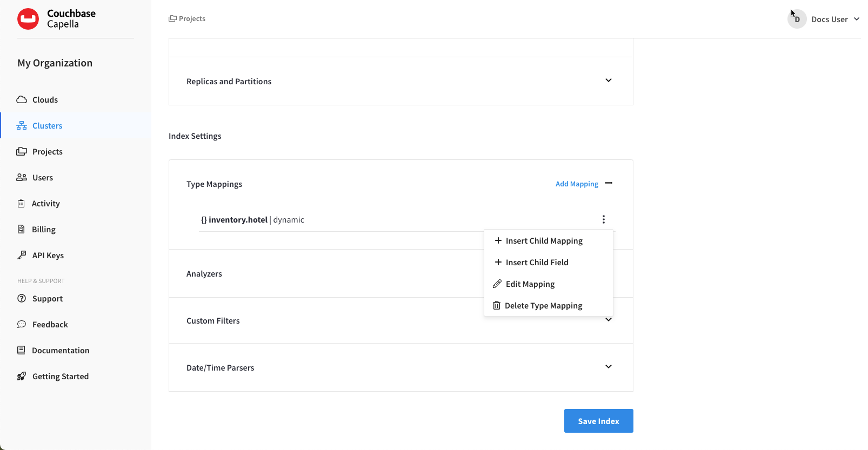Select the inventory.hotel dynamic mapping row
The width and height of the screenshot is (868, 450).
(406, 220)
